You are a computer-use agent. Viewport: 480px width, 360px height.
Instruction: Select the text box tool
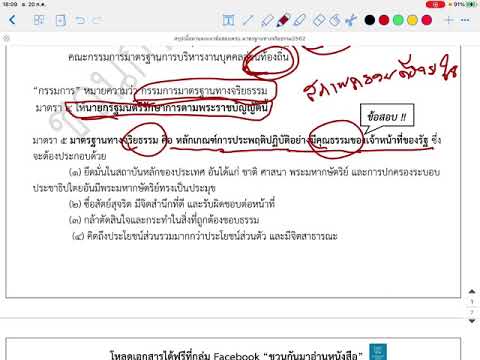pyautogui.click(x=228, y=20)
